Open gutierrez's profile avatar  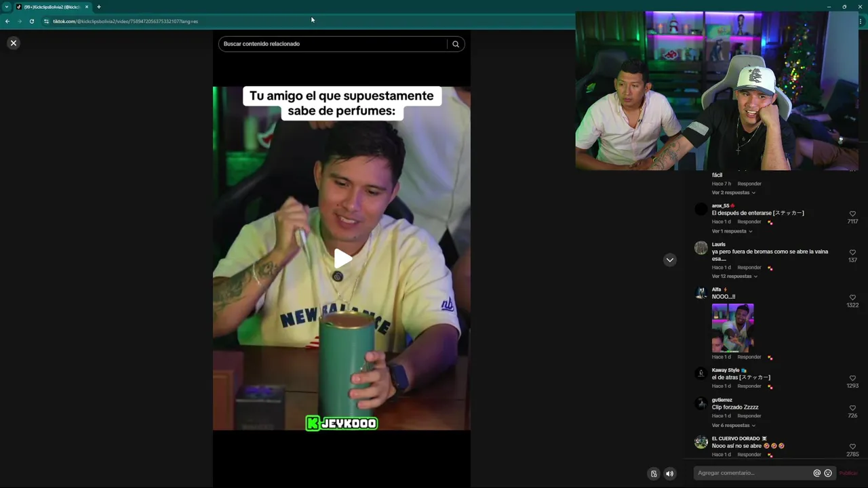click(x=701, y=404)
